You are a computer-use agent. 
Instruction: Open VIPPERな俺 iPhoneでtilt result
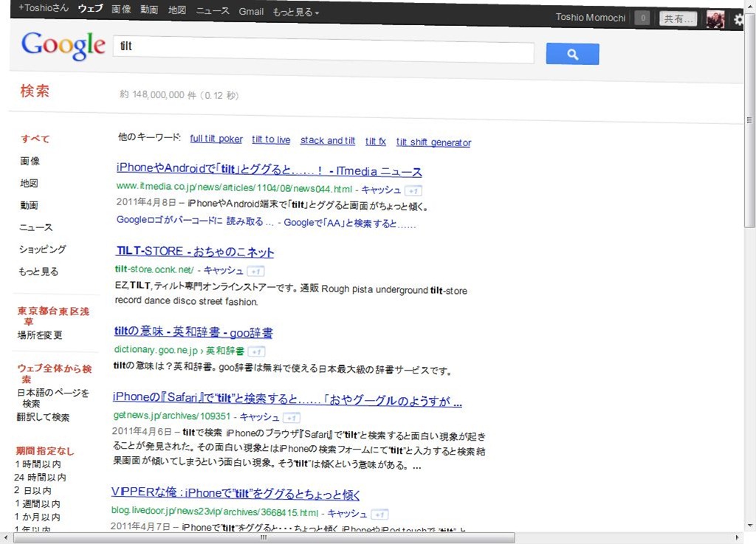pos(236,493)
